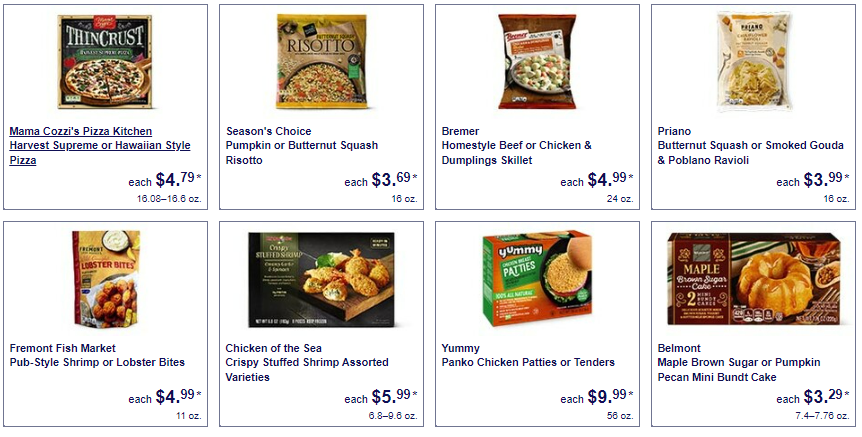Click the Butternut Squash Risotto bag image

point(322,62)
